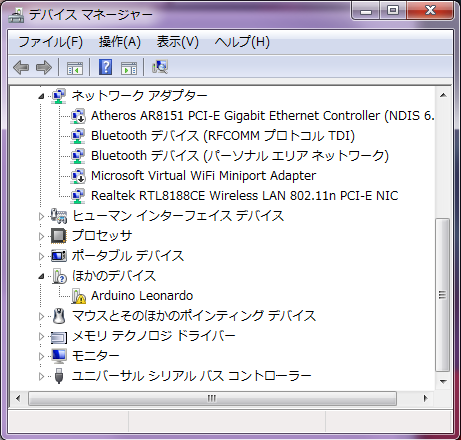
Task: Collapse the ほかのデバイス category
Action: (x=41, y=276)
